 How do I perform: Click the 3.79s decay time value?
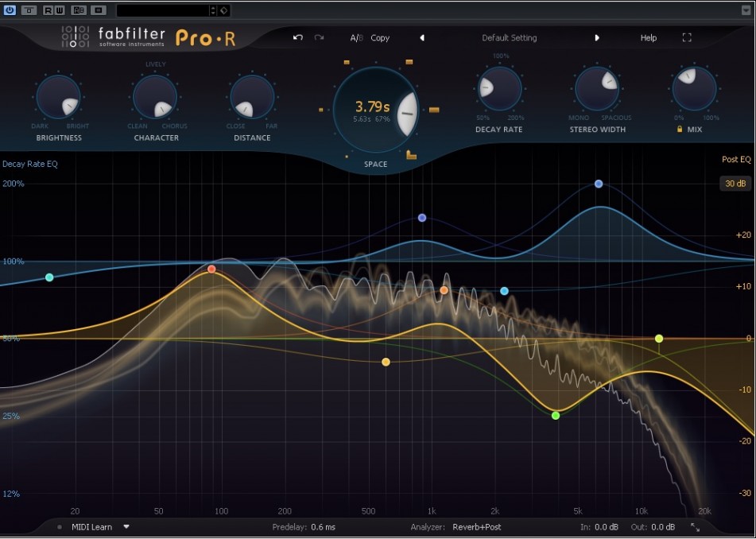tap(372, 106)
